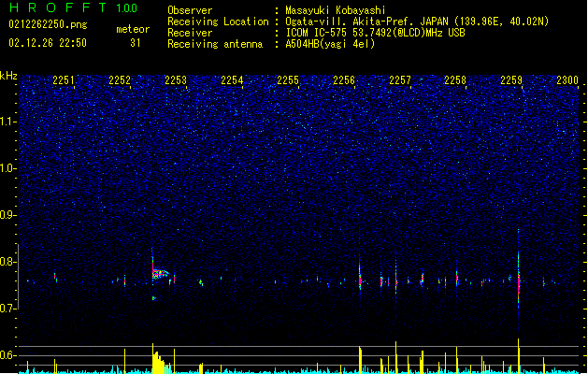Click the 2253 time axis marker
Image resolution: width=588 pixels, height=374 pixels.
coord(176,80)
